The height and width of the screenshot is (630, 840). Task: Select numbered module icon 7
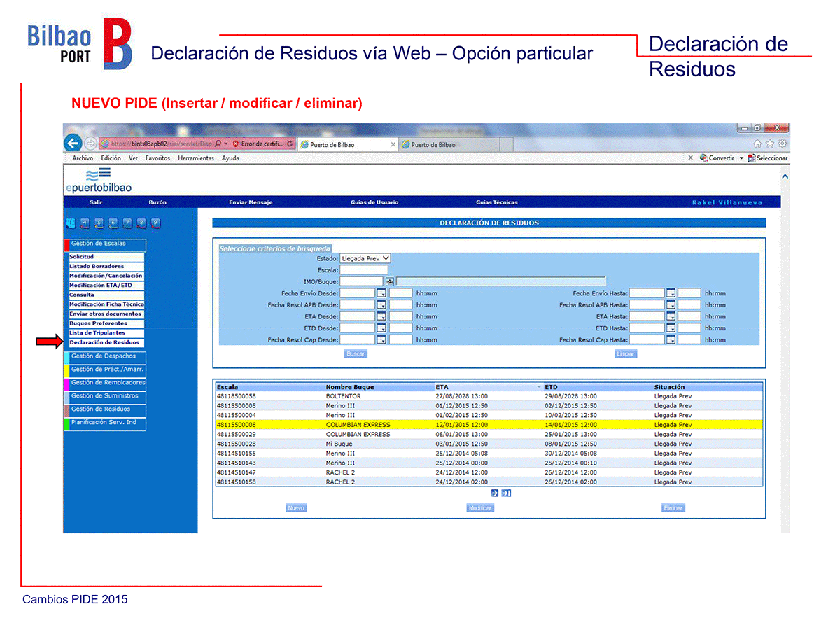pos(127,223)
